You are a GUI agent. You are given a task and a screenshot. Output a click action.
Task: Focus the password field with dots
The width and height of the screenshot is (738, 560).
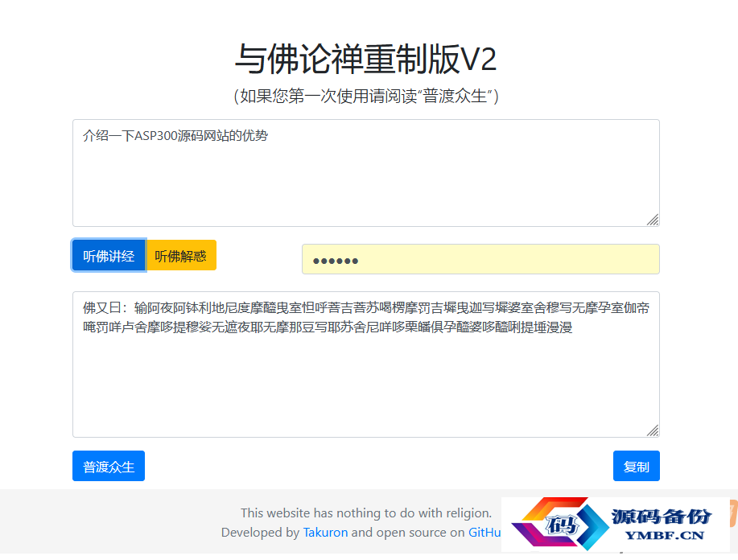click(x=480, y=259)
